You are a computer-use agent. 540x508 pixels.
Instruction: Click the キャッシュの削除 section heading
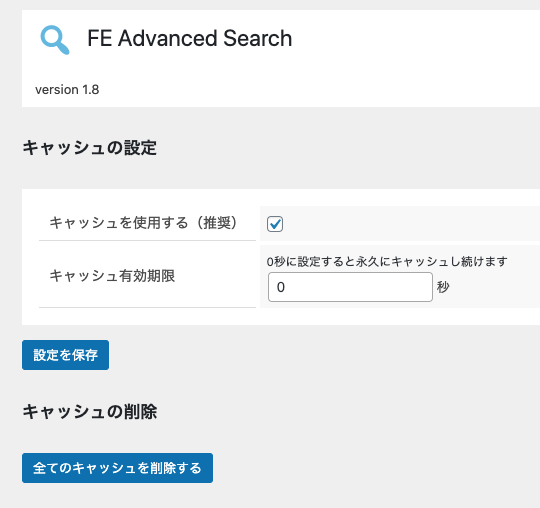[90, 412]
